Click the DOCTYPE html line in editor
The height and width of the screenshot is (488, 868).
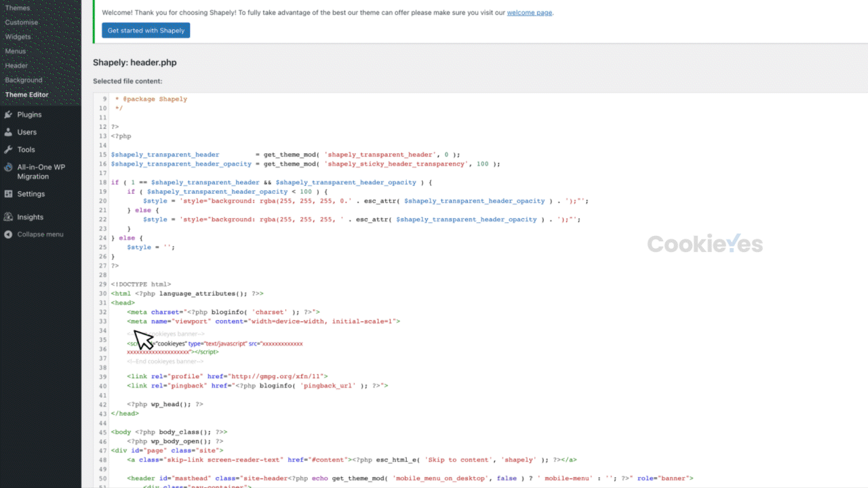141,285
